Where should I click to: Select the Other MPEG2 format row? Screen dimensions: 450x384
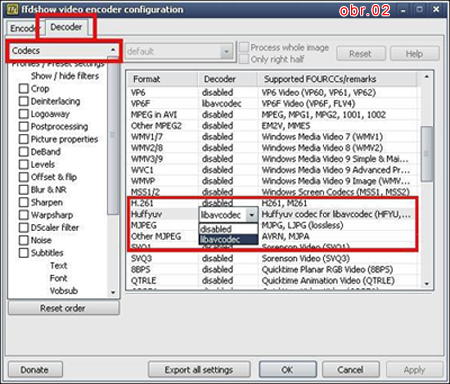pos(273,126)
